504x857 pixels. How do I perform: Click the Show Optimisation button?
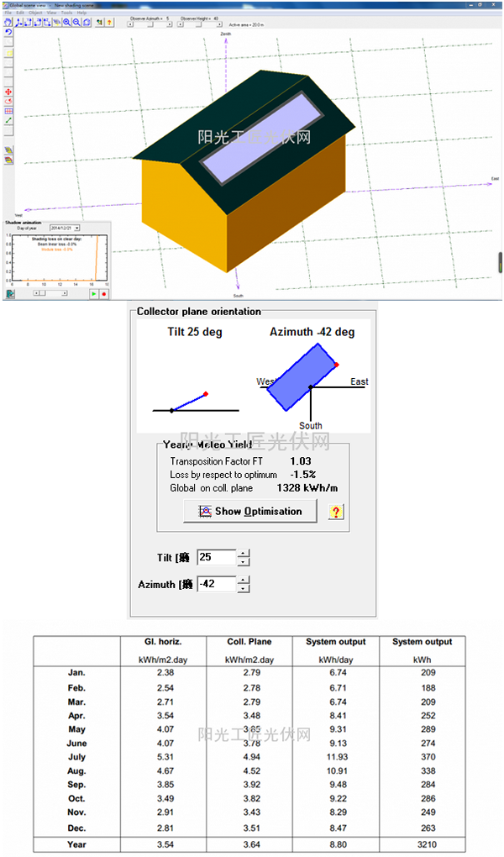249,512
